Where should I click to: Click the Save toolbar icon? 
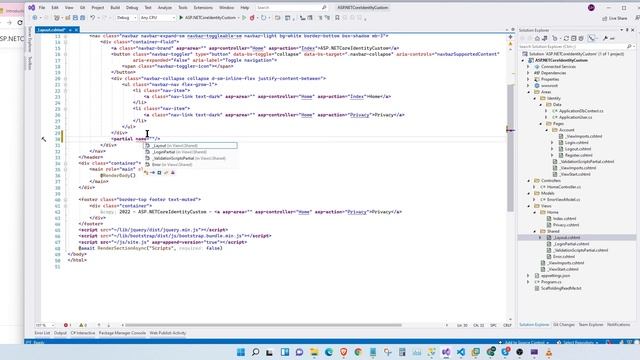click(x=75, y=18)
